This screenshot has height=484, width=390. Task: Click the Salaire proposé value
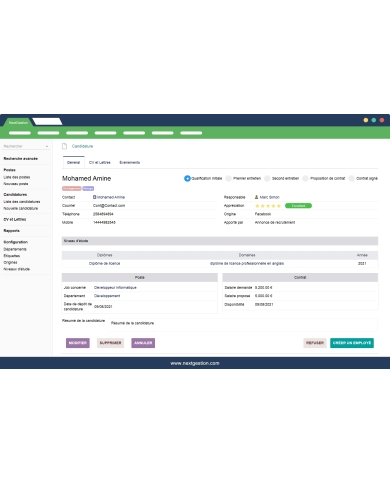coord(264,296)
